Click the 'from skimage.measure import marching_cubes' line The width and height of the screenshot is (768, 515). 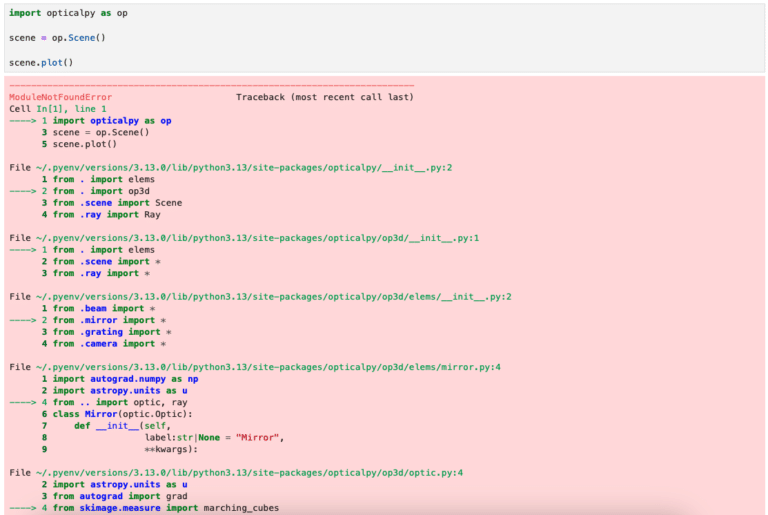[166, 508]
